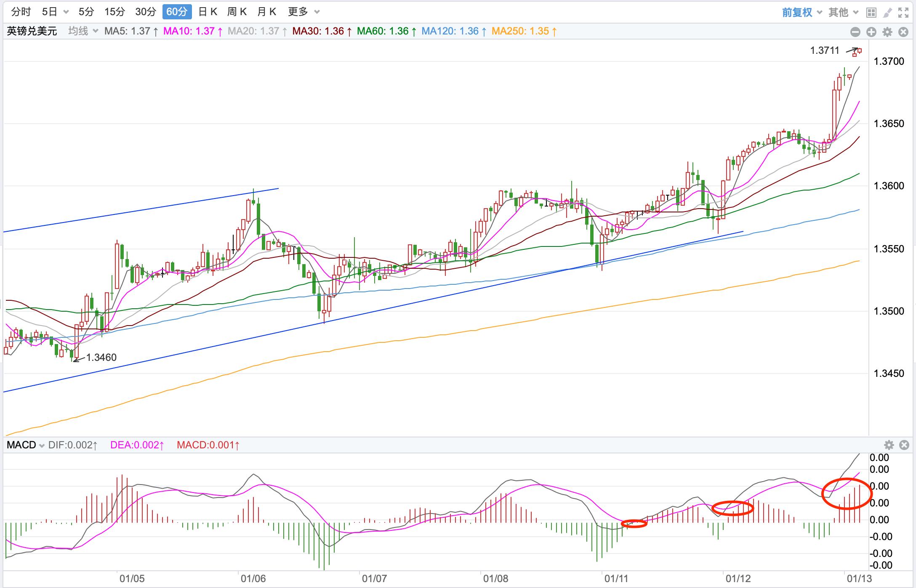Select the brush drawing tool icon
Viewport: 916px width, 588px height.
pyautogui.click(x=887, y=13)
